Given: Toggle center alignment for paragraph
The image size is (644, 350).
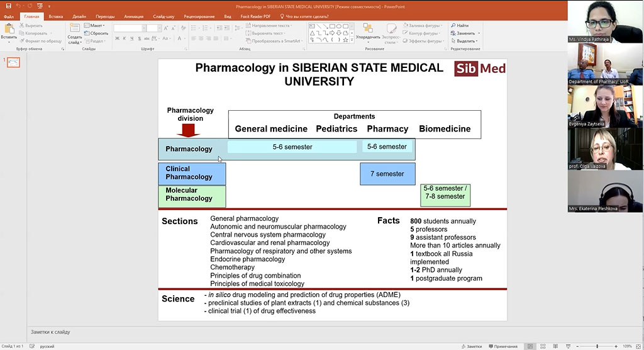Looking at the screenshot, I should [201, 38].
